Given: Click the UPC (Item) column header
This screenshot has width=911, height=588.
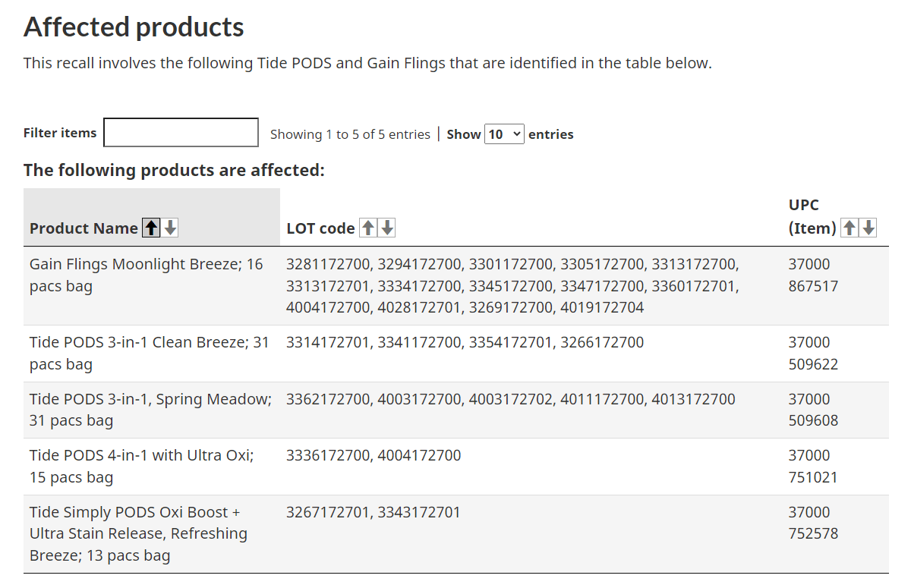Looking at the screenshot, I should tap(812, 217).
